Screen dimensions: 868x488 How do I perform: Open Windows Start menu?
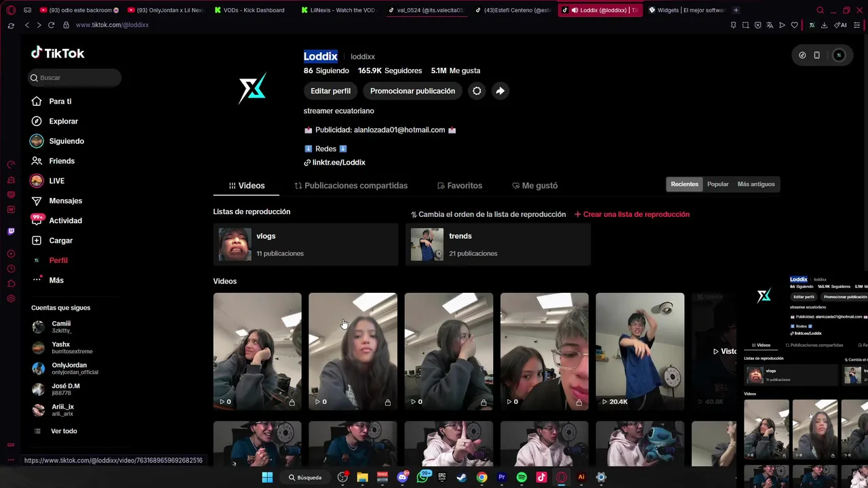point(267,477)
